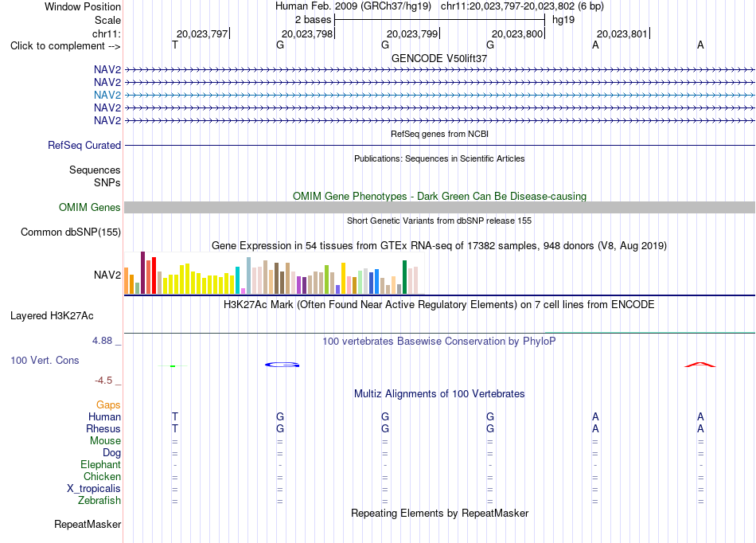Click base T in the complement sequence row
The height and width of the screenshot is (543, 756).
(175, 45)
